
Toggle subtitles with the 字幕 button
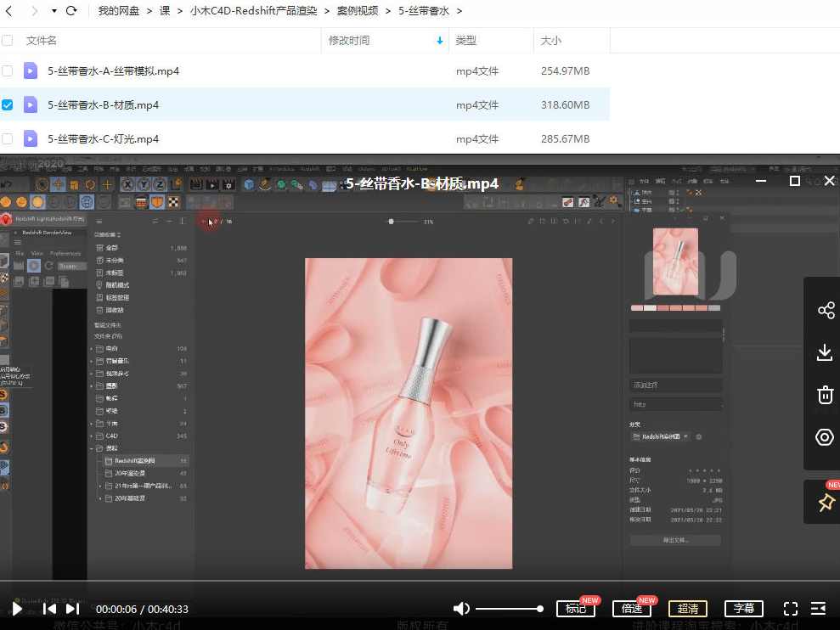744,609
